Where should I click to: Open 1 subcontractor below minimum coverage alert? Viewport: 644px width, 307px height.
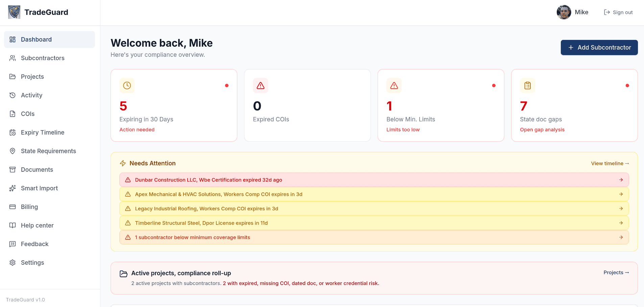click(x=374, y=237)
